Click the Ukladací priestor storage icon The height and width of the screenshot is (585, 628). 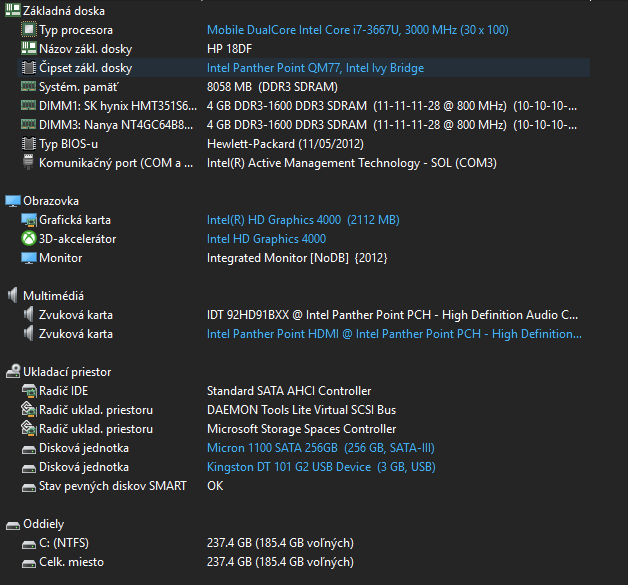pos(12,371)
